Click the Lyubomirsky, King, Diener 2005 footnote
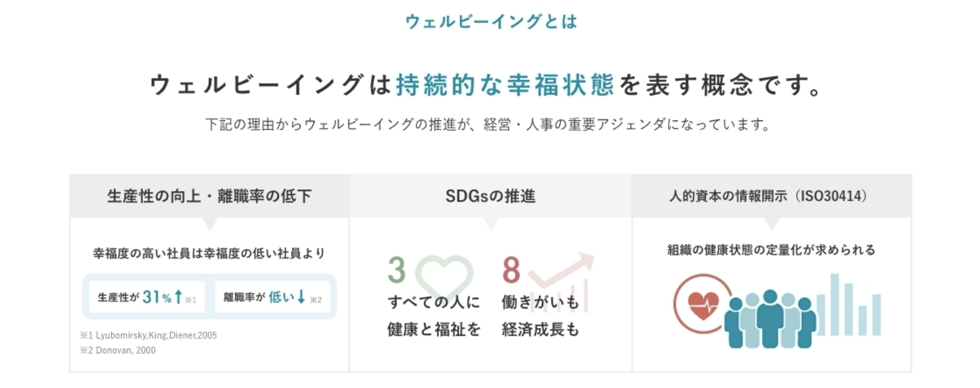The width and height of the screenshot is (980, 388). tap(148, 335)
